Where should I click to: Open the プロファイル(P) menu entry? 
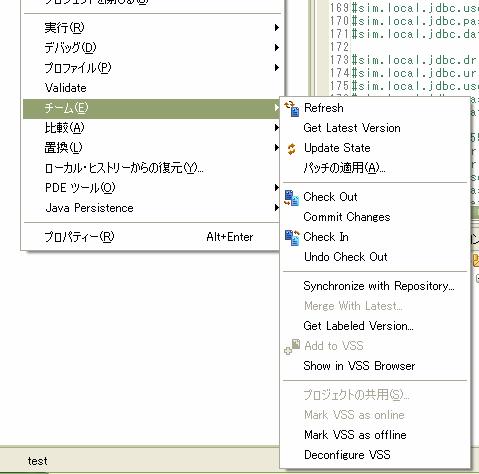[x=152, y=68]
